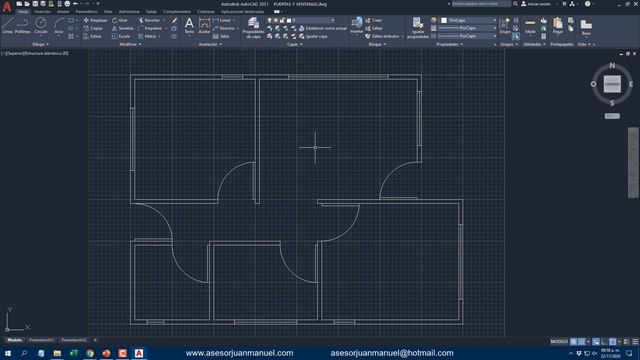Switch to the Presentación1 layout tab
The image size is (640, 360).
click(41, 340)
